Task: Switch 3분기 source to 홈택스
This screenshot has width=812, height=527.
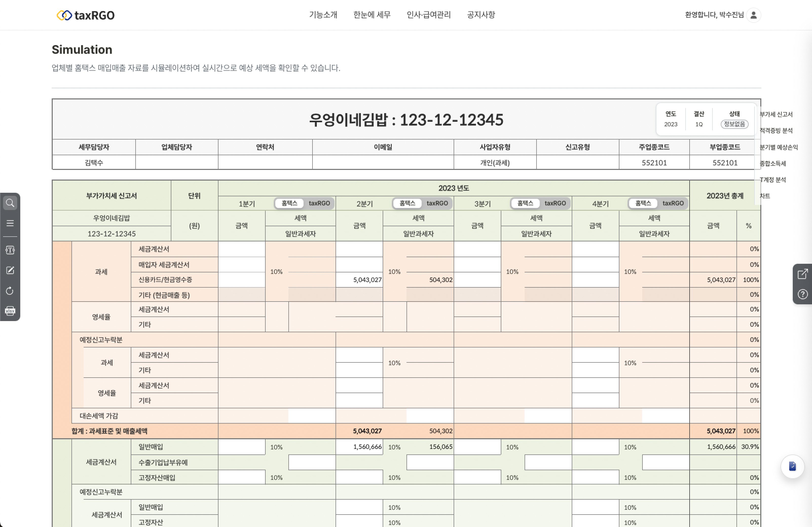Action: pyautogui.click(x=525, y=203)
